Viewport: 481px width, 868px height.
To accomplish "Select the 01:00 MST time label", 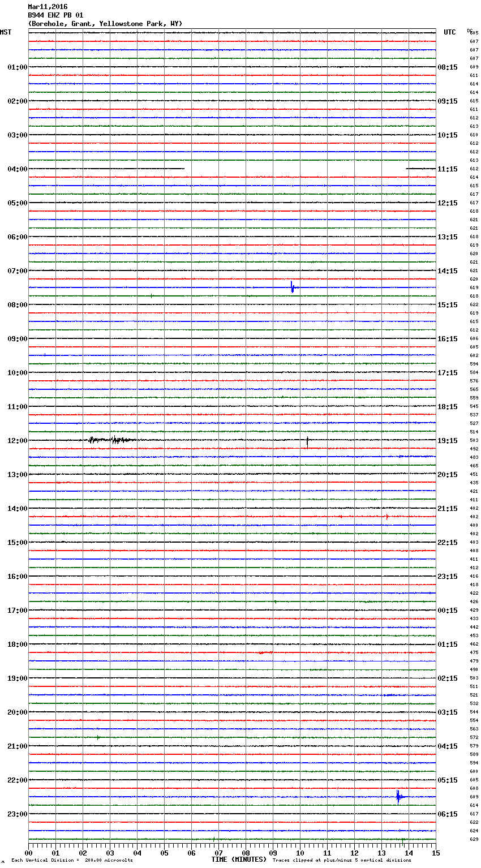I will tap(18, 67).
